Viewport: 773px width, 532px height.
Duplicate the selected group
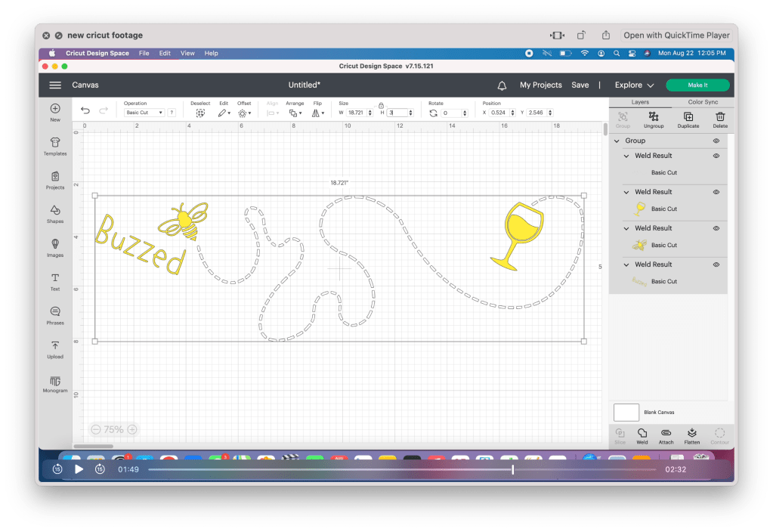(x=688, y=119)
